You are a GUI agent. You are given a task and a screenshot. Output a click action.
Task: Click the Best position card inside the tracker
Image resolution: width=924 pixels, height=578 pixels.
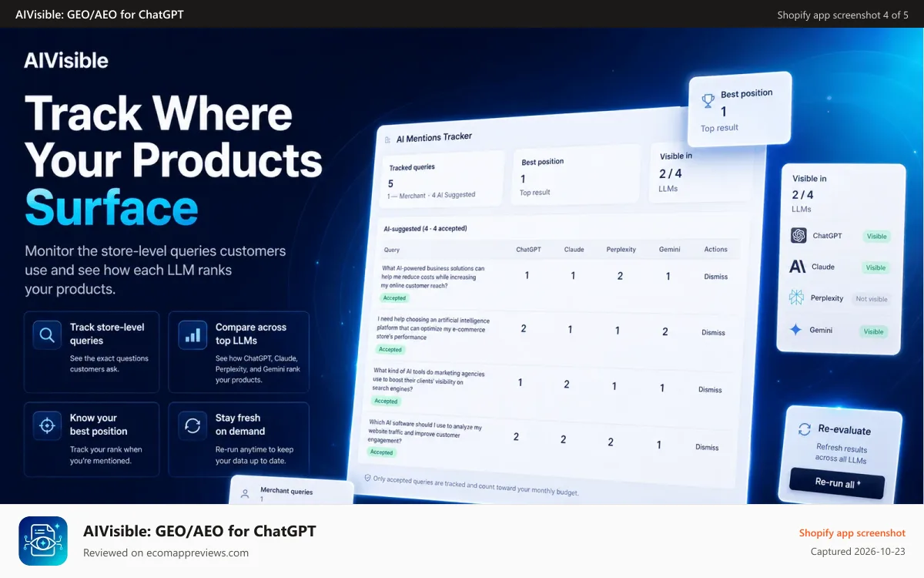click(576, 176)
